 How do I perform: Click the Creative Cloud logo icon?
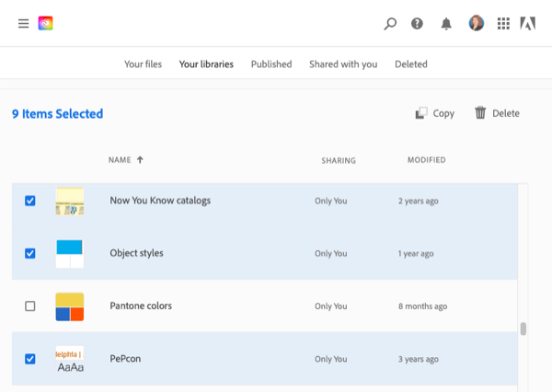coord(45,23)
